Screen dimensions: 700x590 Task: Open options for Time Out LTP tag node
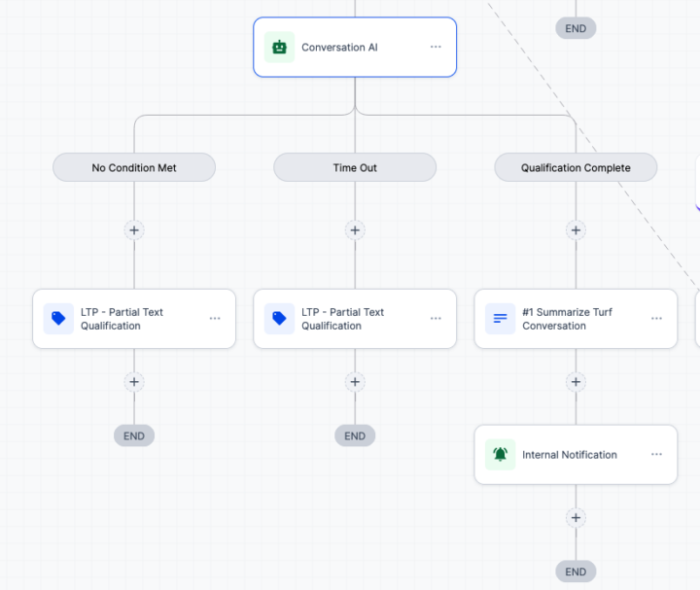pos(436,319)
